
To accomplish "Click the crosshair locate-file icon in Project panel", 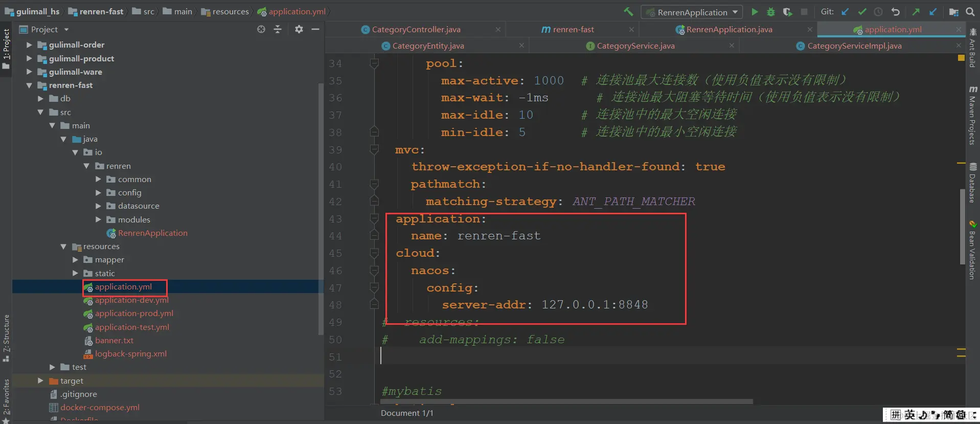I will click(261, 29).
